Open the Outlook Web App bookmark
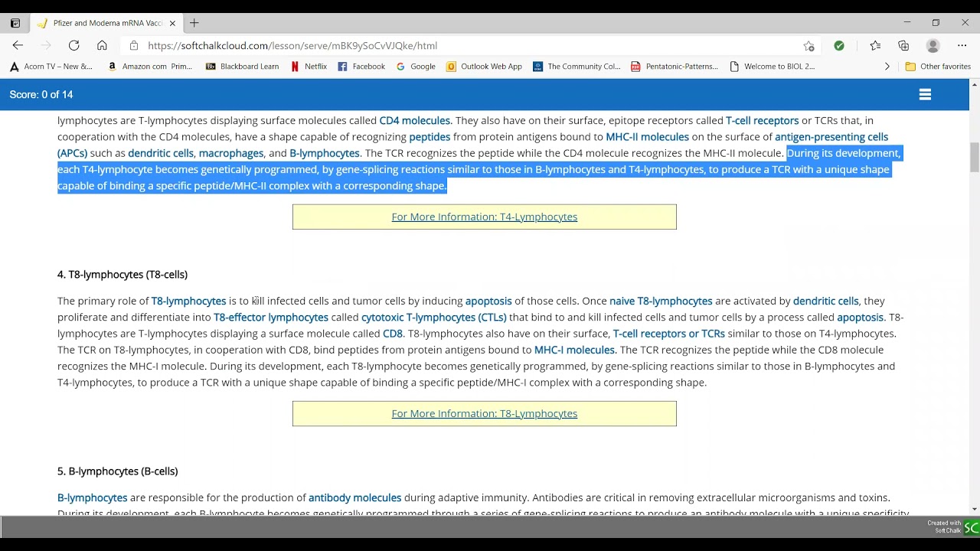 485,67
